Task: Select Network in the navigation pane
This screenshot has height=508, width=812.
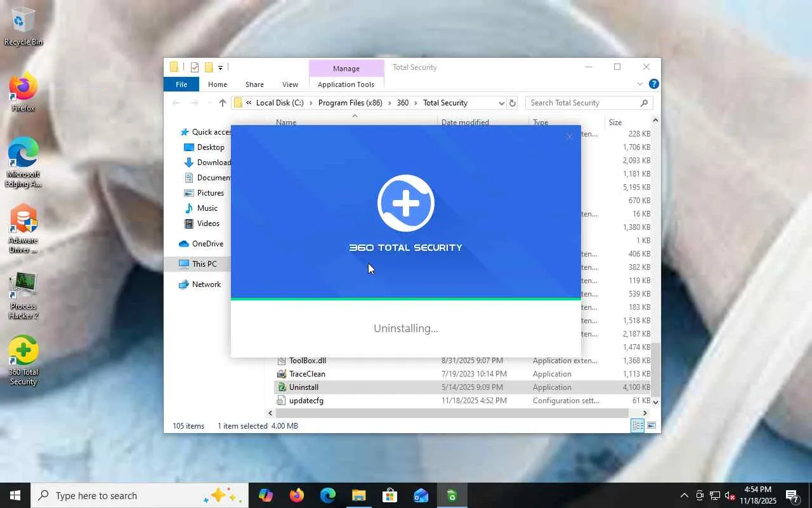Action: [206, 284]
